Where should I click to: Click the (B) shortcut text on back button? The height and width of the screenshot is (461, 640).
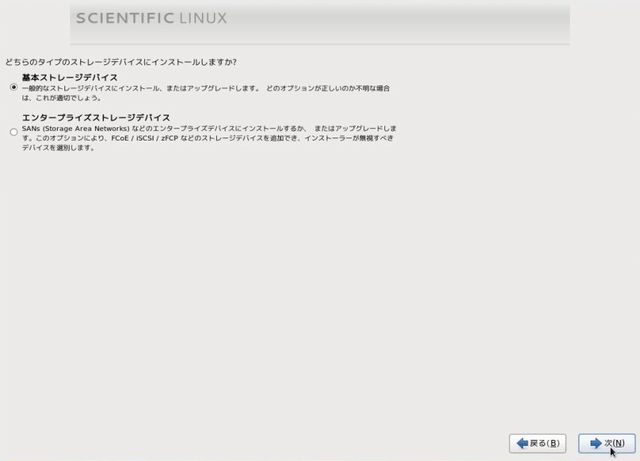tap(552, 443)
